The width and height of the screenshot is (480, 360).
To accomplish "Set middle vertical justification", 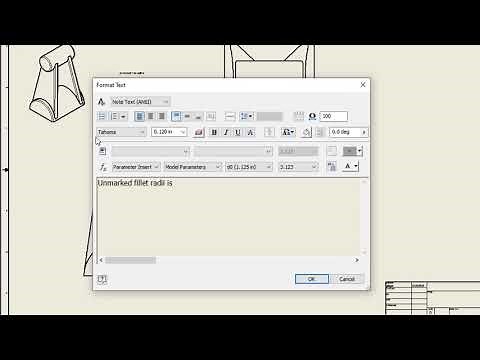I will pos(187,116).
